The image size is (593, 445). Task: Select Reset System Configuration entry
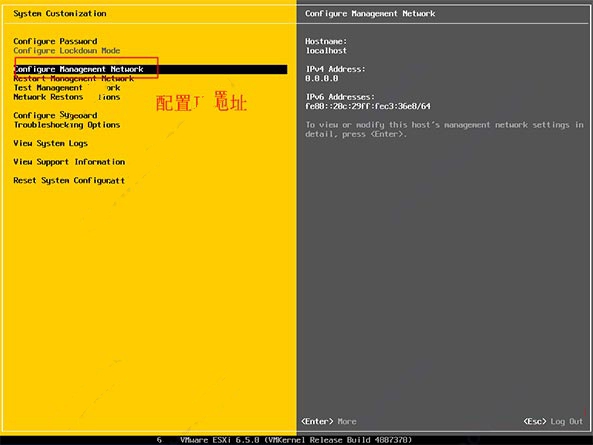tap(69, 180)
